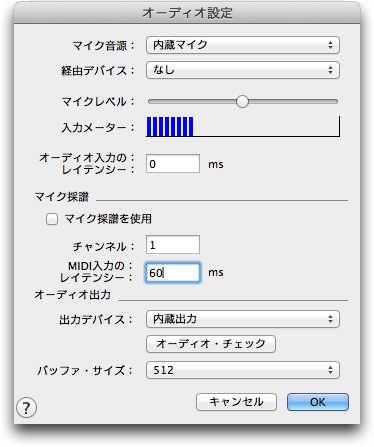This screenshot has width=374, height=447.
Task: Click the left end of the マイクレベル slider track
Action: click(x=151, y=101)
